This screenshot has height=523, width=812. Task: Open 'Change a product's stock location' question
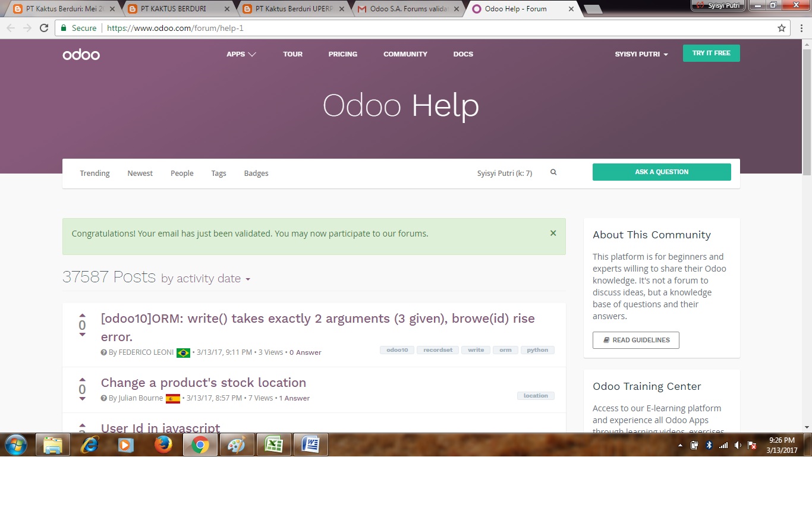[203, 383]
